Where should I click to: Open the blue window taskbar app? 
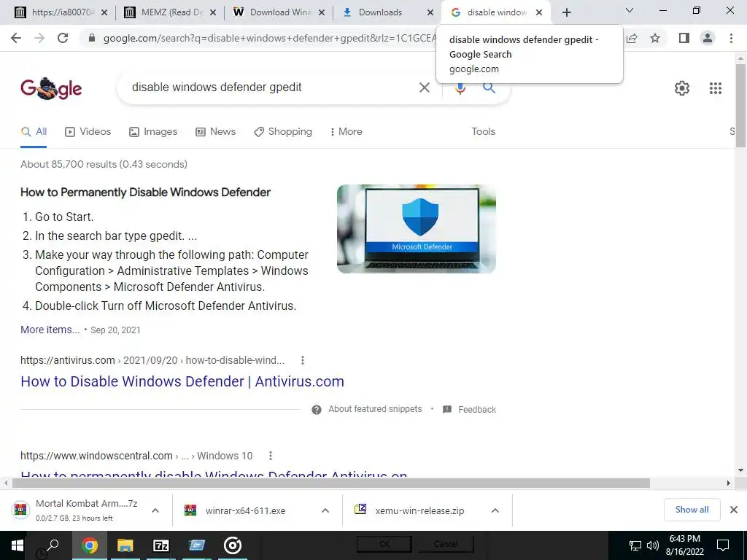[x=196, y=545]
